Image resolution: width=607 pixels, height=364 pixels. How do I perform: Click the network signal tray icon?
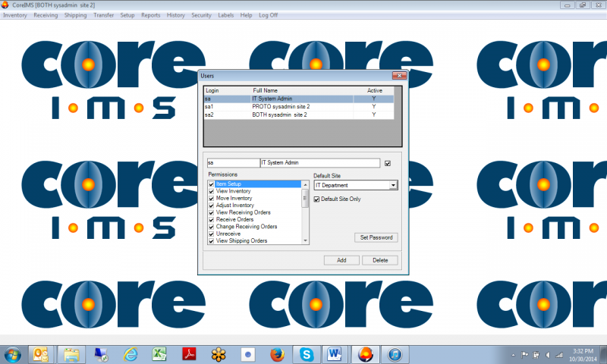559,355
